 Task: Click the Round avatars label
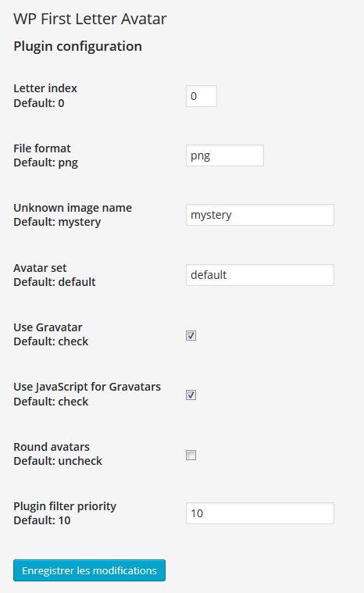pyautogui.click(x=52, y=447)
